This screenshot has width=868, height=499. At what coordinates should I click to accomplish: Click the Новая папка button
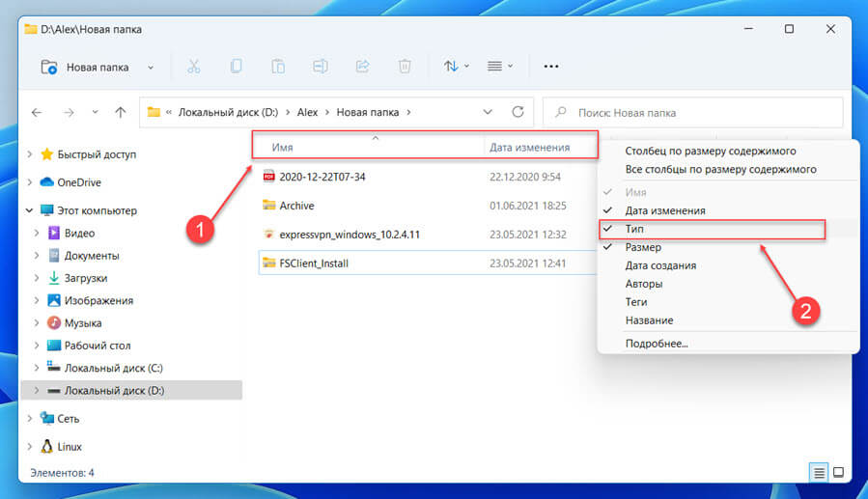(x=97, y=67)
